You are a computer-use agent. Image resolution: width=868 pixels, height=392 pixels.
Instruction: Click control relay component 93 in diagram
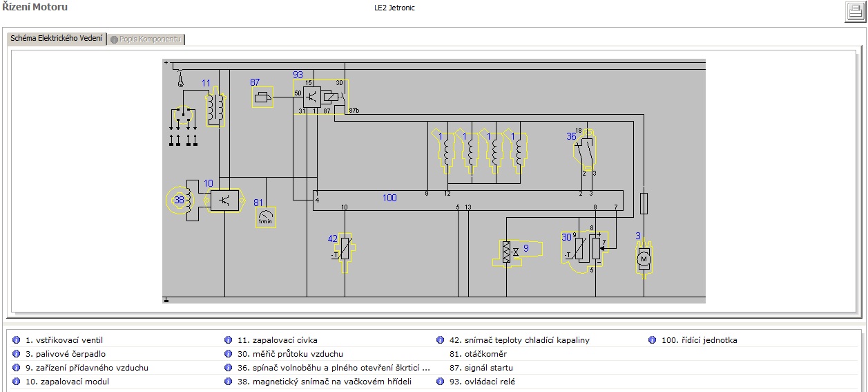[321, 97]
